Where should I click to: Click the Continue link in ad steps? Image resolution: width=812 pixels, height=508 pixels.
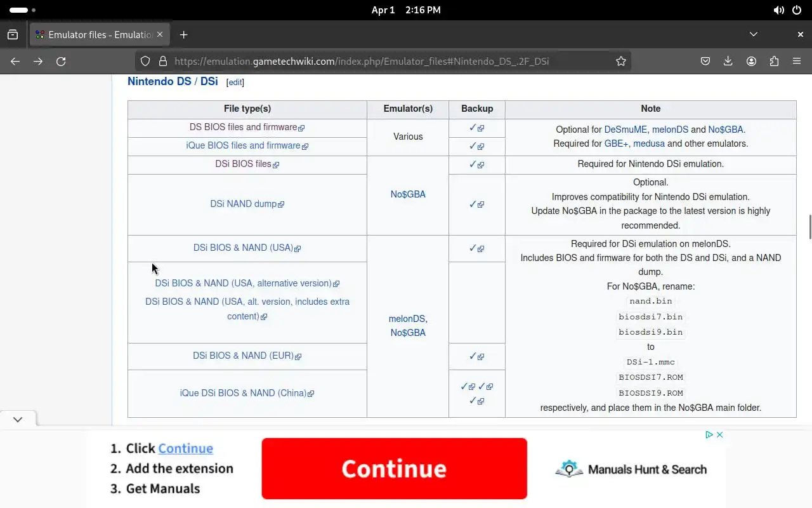click(185, 448)
